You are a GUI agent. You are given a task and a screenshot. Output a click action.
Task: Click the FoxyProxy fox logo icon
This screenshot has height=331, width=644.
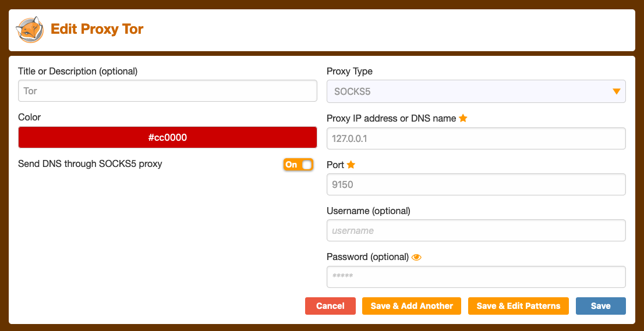click(x=30, y=30)
